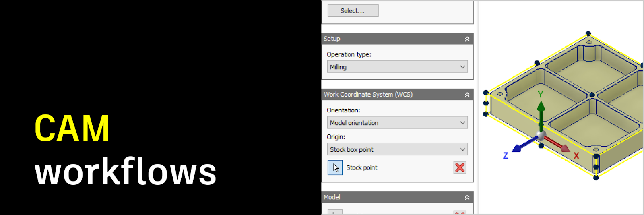Screen dimensions: 644x215
Task: Pick the center stock point on the part's top face
Action: 592,95
